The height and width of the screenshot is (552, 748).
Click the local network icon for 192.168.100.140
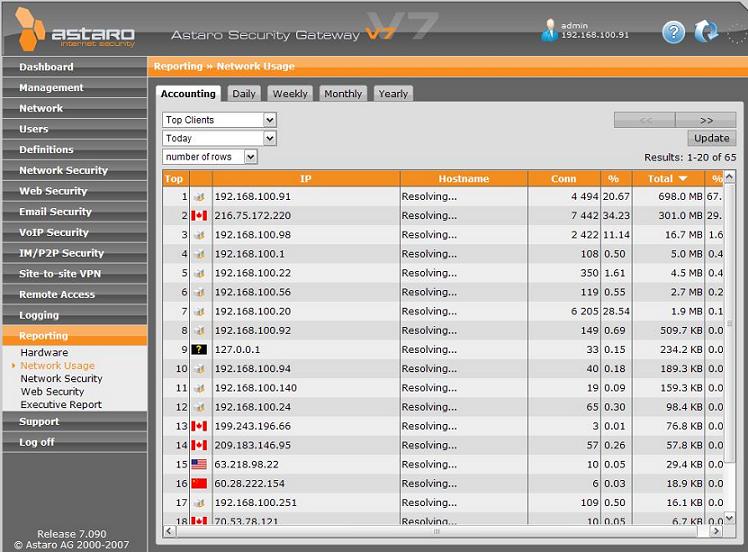200,388
